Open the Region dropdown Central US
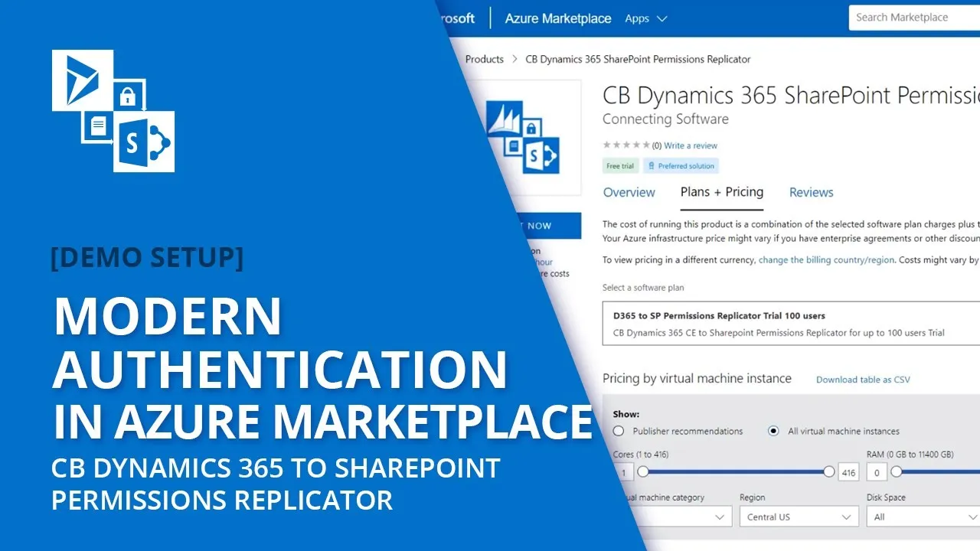Viewport: 980px width, 551px height. tap(799, 517)
